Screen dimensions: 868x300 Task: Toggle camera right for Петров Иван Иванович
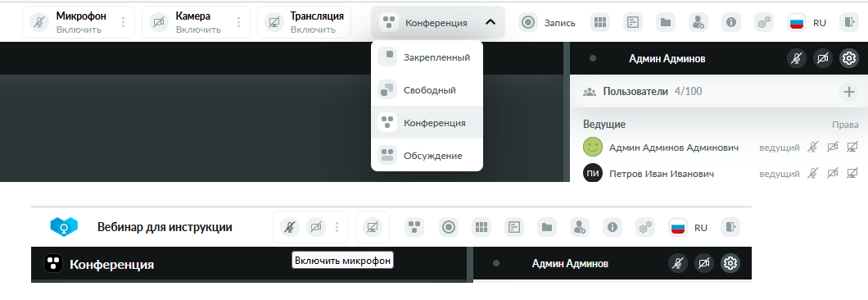[832, 174]
